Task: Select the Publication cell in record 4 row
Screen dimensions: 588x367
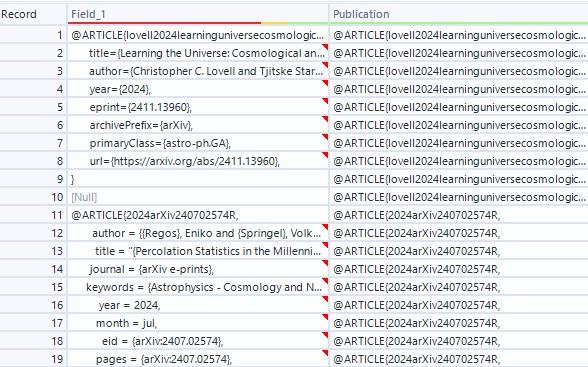Action: click(x=459, y=89)
